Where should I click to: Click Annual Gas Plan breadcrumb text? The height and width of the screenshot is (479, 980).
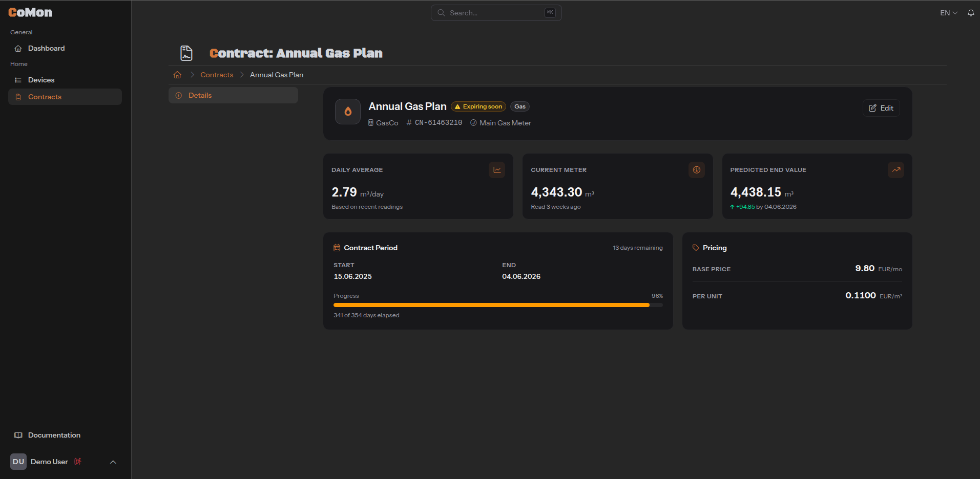point(277,75)
